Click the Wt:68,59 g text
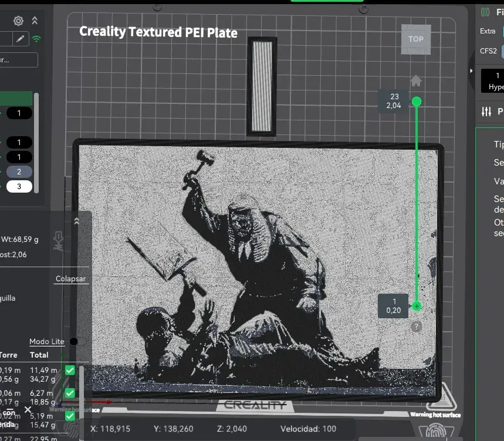504x441 pixels. click(19, 240)
